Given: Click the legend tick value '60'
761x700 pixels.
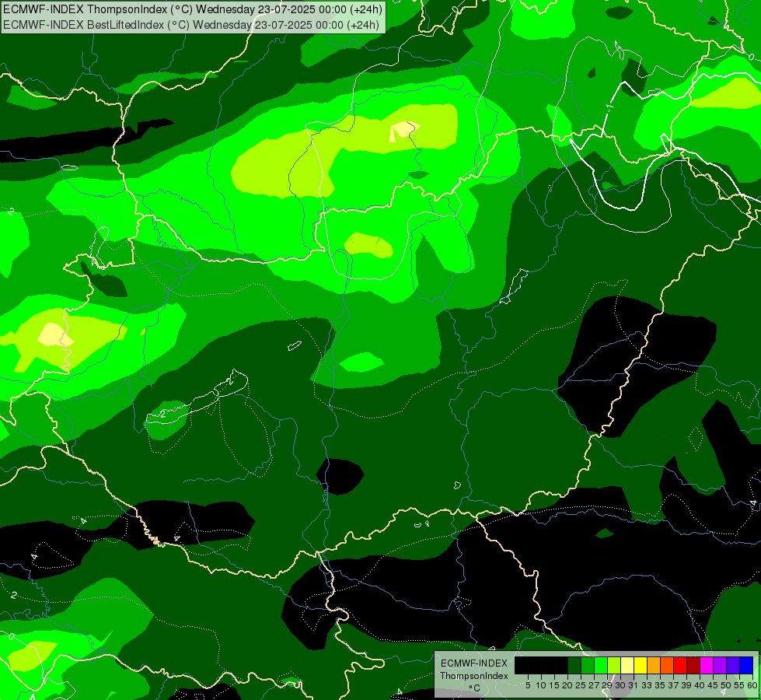Looking at the screenshot, I should 752,685.
